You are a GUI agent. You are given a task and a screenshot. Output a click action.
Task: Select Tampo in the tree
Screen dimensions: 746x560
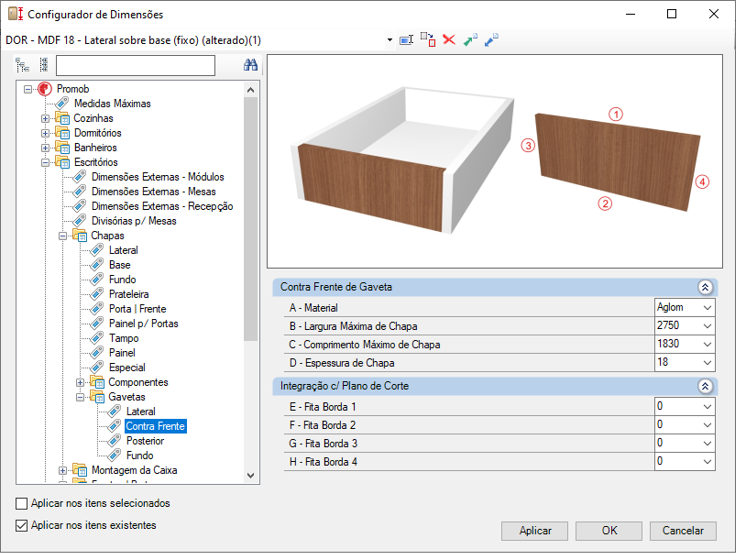pos(124,338)
